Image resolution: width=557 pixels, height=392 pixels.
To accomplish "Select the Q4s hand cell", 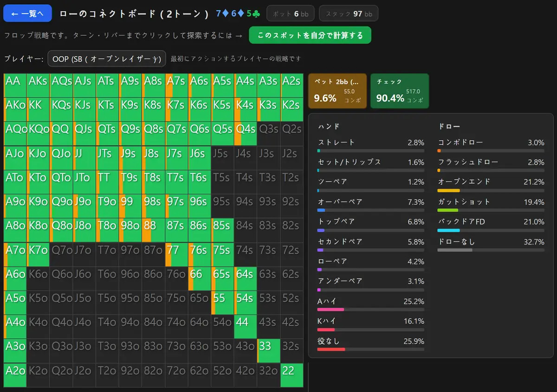I will (246, 134).
